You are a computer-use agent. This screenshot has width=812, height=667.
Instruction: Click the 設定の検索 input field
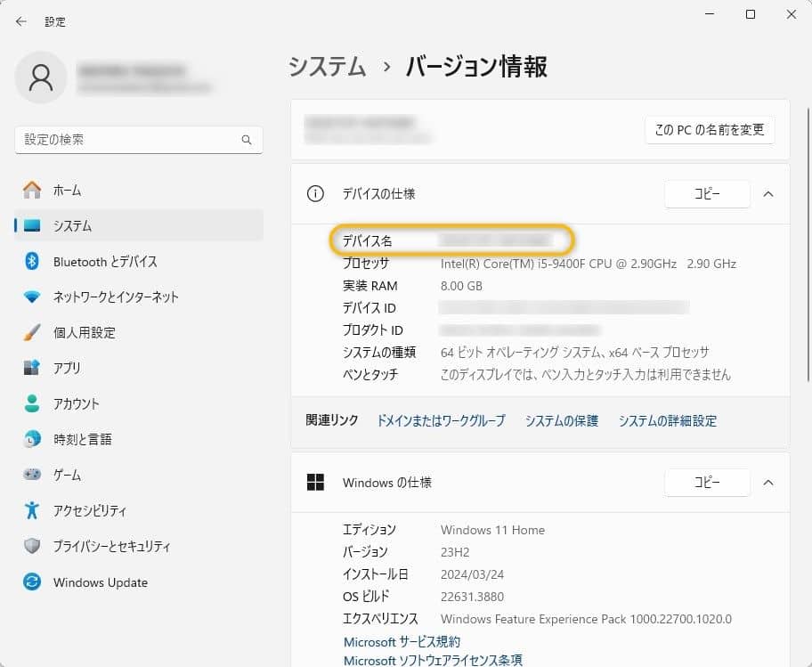(x=139, y=140)
